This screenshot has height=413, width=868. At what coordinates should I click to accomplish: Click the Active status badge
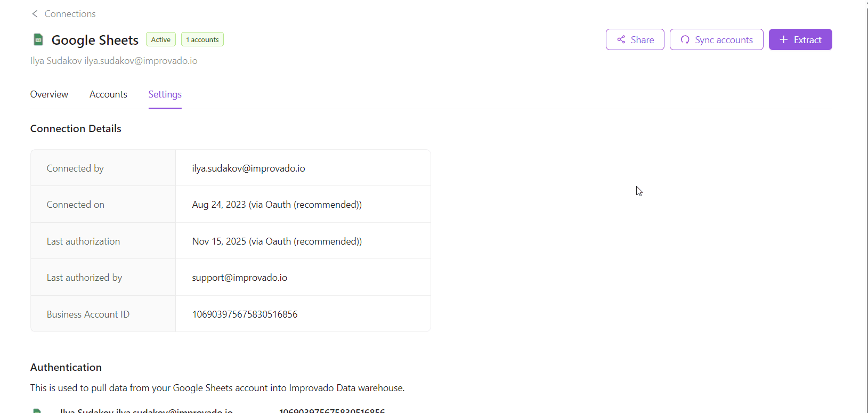coord(161,39)
